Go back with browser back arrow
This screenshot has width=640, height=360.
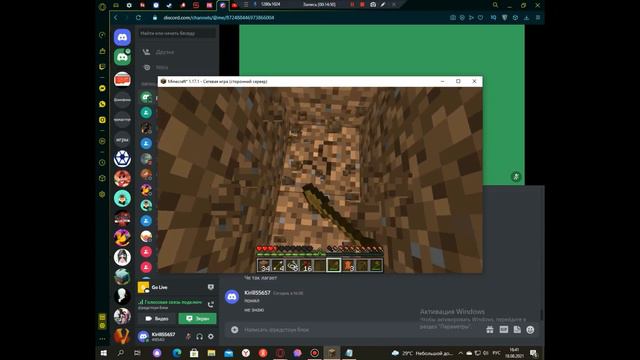tap(116, 18)
